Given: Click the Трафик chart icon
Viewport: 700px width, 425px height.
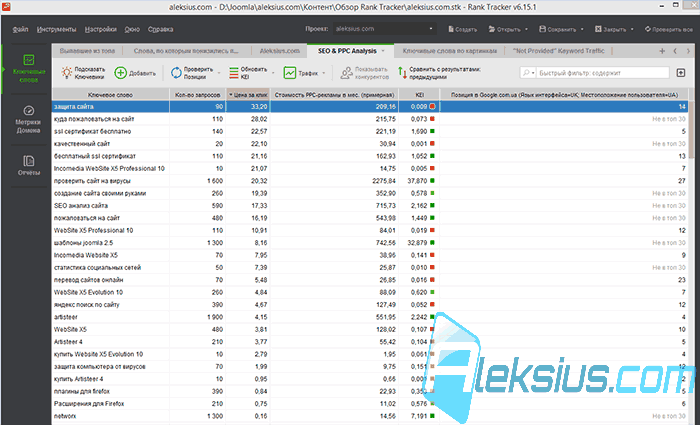Looking at the screenshot, I should point(290,73).
